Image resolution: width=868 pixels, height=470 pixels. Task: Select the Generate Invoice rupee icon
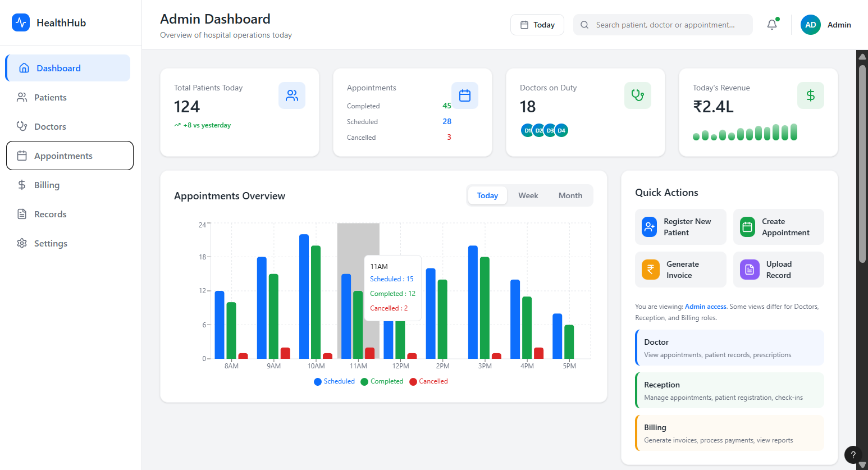(x=650, y=270)
